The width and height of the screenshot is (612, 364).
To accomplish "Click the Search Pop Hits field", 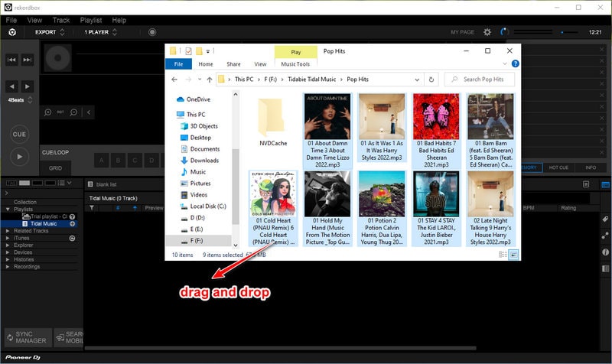I will coord(480,80).
